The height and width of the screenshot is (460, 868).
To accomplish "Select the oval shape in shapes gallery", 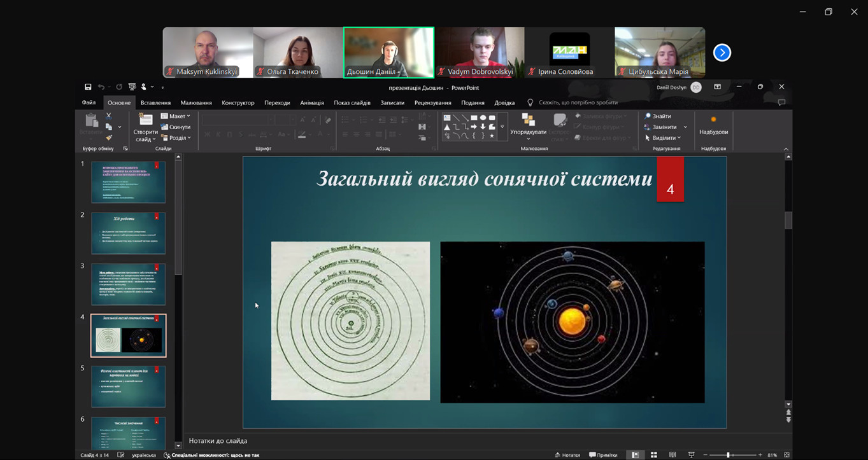I will (x=483, y=118).
